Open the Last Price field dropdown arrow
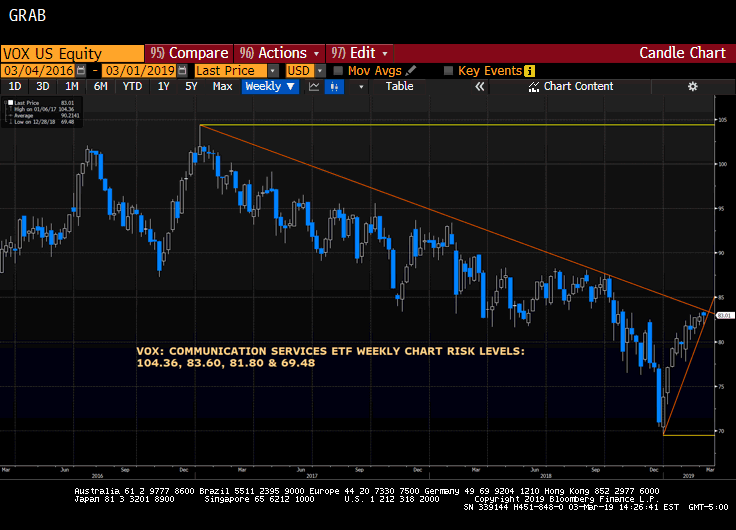This screenshot has width=736, height=530. pyautogui.click(x=273, y=71)
